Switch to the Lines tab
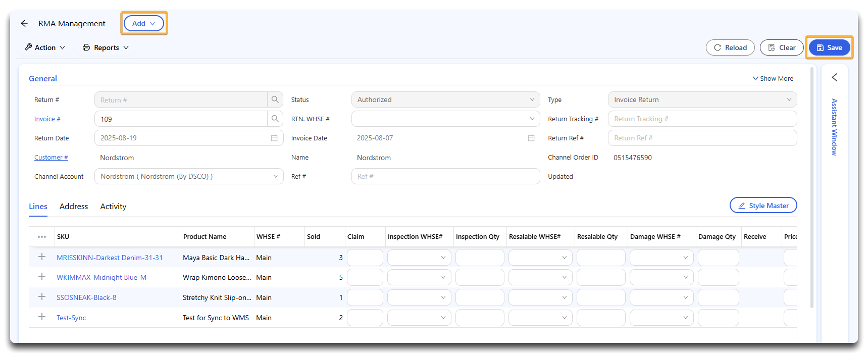868x353 pixels. click(x=38, y=206)
